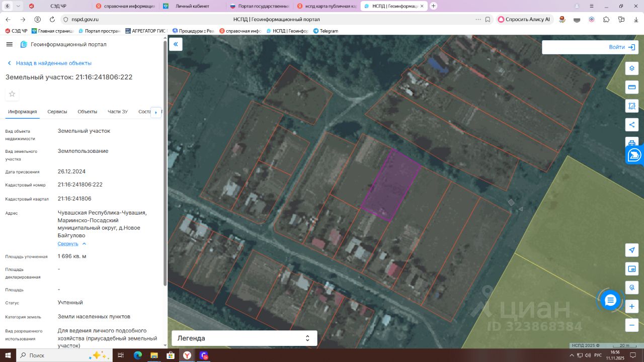Open the АГРЕГАТОР ГИС bookmark
Image resolution: width=644 pixels, height=362 pixels.
click(x=146, y=31)
